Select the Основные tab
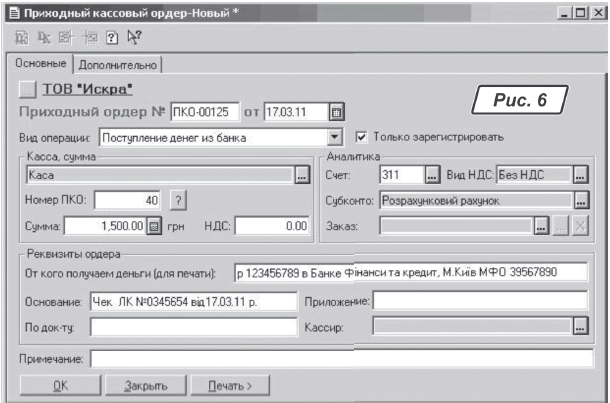The image size is (610, 403). coord(40,64)
